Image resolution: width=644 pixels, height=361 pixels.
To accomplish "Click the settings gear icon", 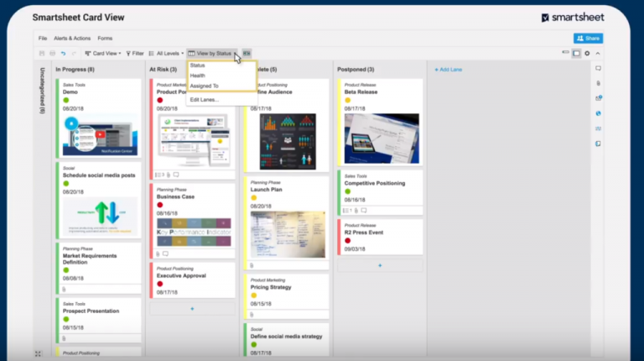I will (587, 53).
